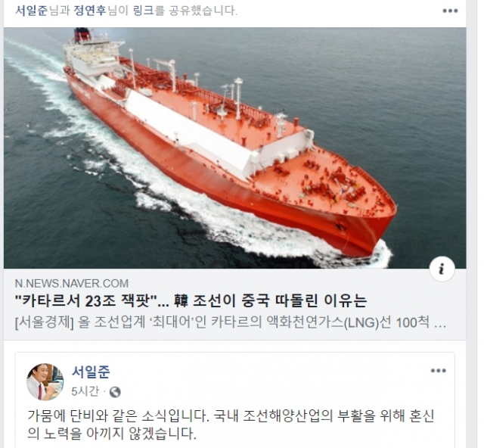Open headline "카타르서 23조 잭팟" article
This screenshot has height=448, width=484.
point(191,300)
